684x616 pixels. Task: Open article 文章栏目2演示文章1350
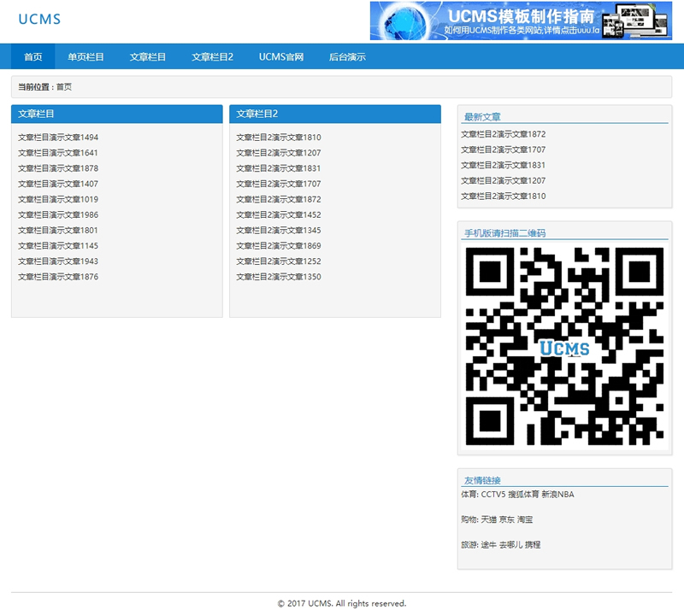(x=279, y=277)
